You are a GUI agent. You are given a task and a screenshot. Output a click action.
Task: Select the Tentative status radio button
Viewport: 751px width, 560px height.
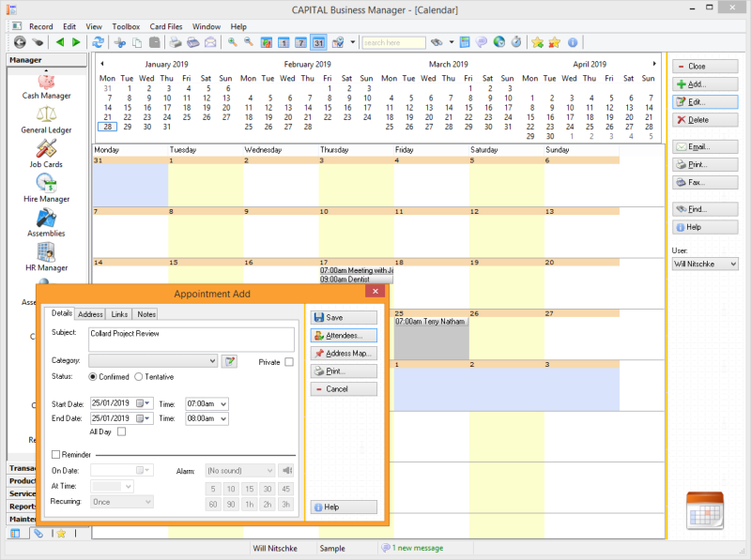(138, 377)
